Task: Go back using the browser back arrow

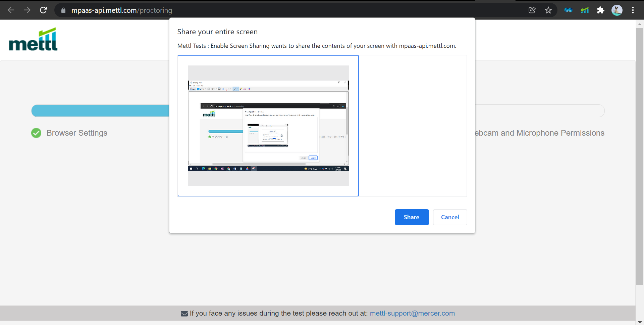Action: click(x=11, y=10)
